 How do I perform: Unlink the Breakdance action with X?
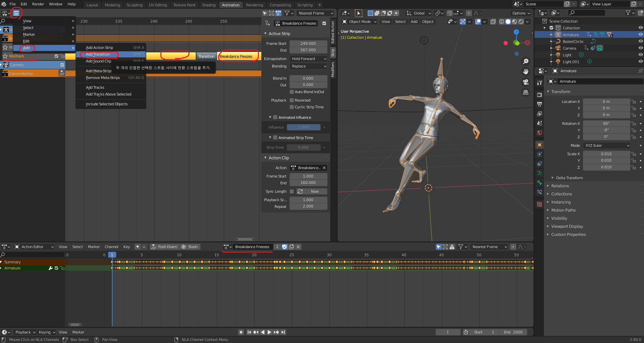pos(324,168)
